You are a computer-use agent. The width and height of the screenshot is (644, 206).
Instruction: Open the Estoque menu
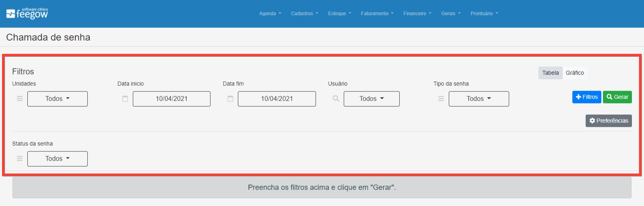tap(340, 13)
